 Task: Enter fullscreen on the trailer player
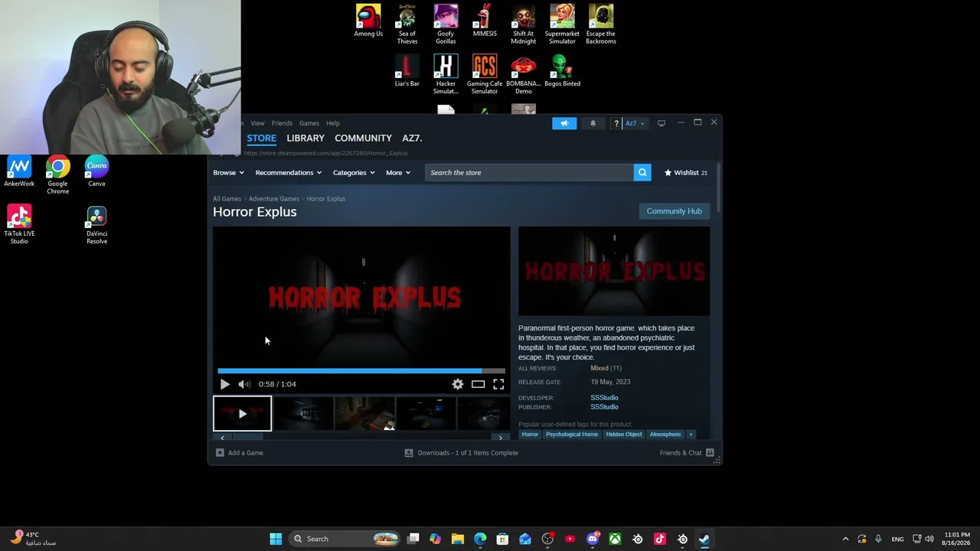click(x=498, y=384)
